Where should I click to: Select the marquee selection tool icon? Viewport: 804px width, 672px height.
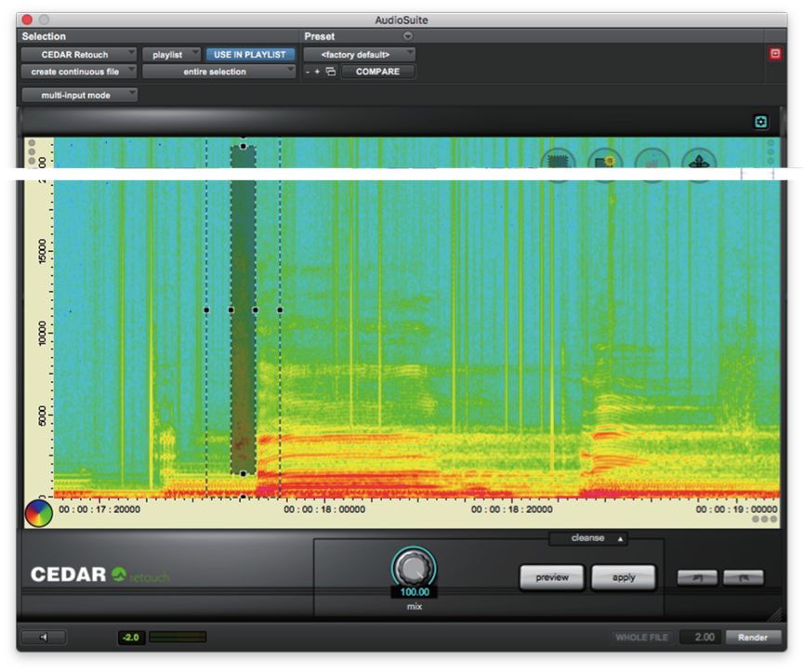click(x=558, y=163)
